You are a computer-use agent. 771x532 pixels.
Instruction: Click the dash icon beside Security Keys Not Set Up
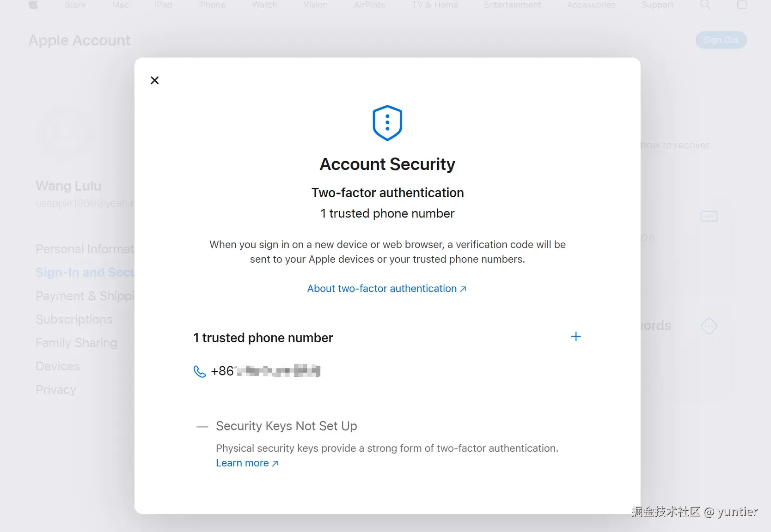tap(202, 426)
